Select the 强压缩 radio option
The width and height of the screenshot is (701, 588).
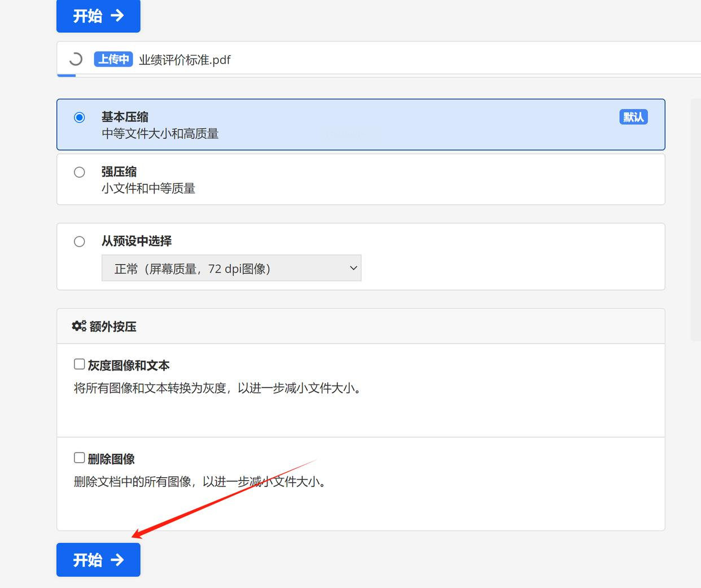click(80, 172)
